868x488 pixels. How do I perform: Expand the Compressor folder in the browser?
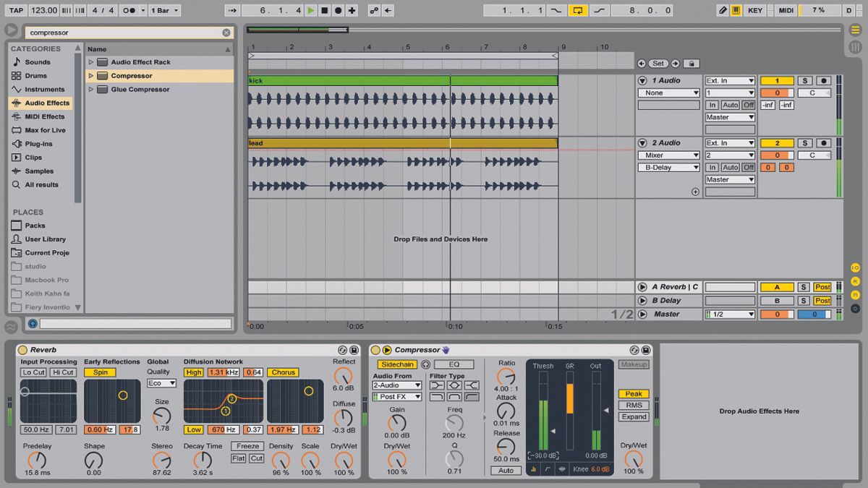coord(91,75)
